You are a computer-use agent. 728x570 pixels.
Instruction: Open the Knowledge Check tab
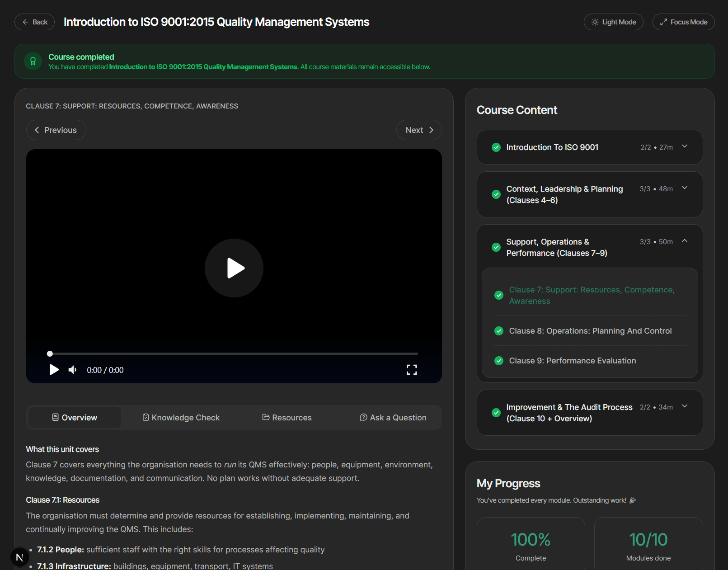[x=181, y=417]
